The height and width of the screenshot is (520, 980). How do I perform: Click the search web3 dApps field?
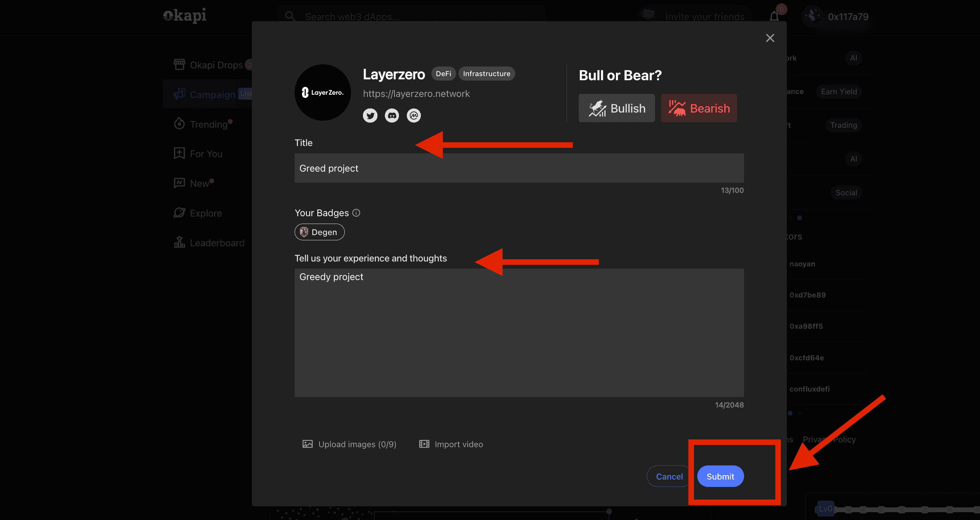coord(412,17)
